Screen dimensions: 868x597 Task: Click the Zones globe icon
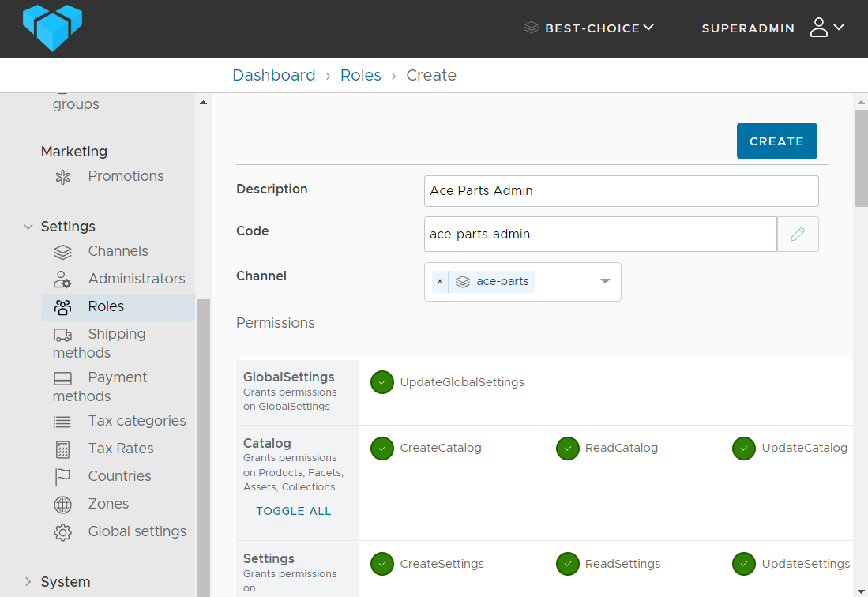(x=63, y=505)
